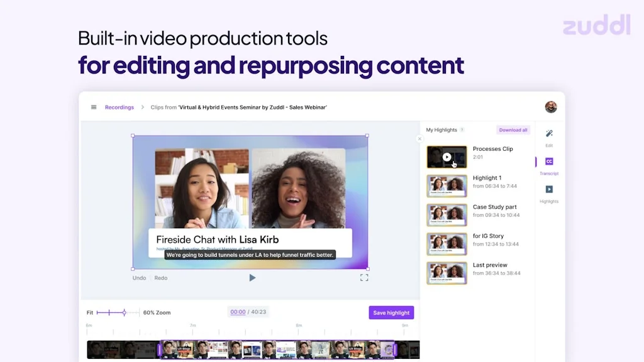Select Fit zoom option
Screen dimensions: 644x362
[x=90, y=312]
